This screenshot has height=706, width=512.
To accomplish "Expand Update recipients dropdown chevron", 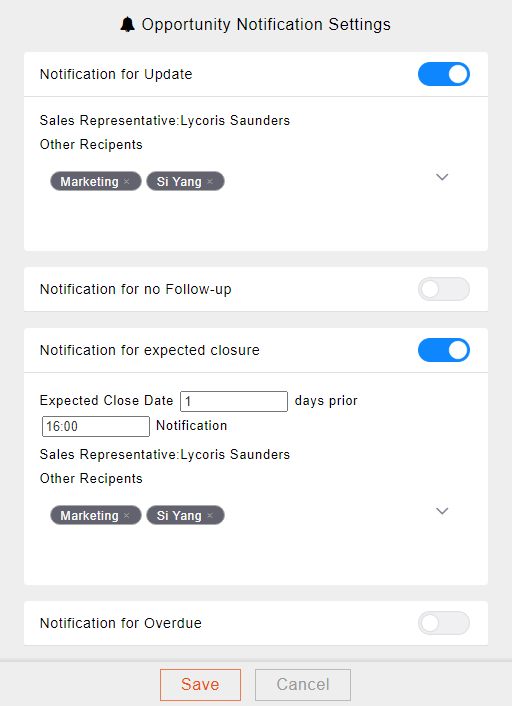I will 442,177.
